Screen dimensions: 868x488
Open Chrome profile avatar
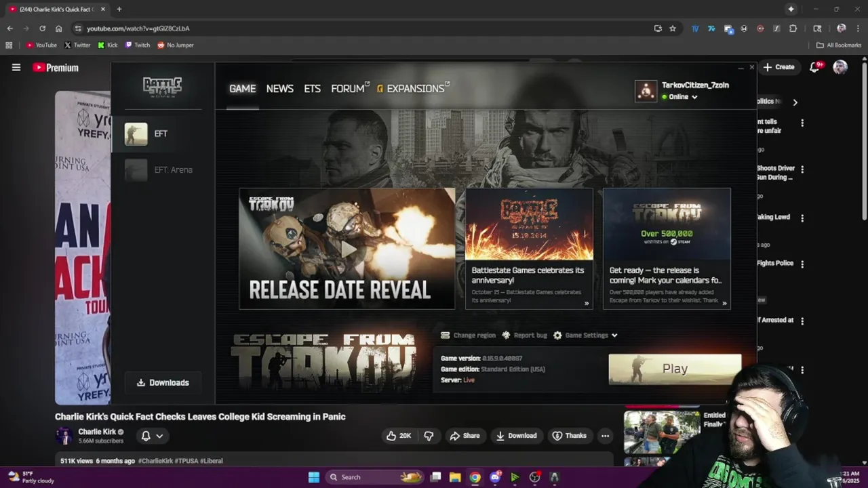[x=842, y=28]
